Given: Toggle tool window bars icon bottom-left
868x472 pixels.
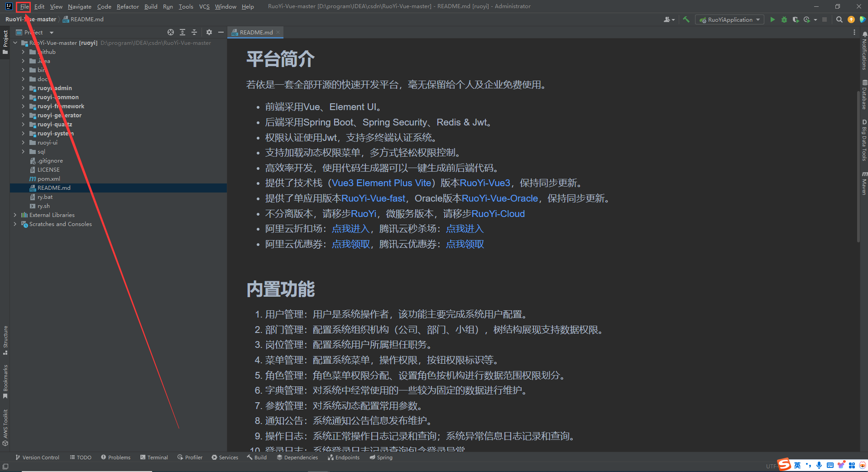Looking at the screenshot, I should point(5,466).
